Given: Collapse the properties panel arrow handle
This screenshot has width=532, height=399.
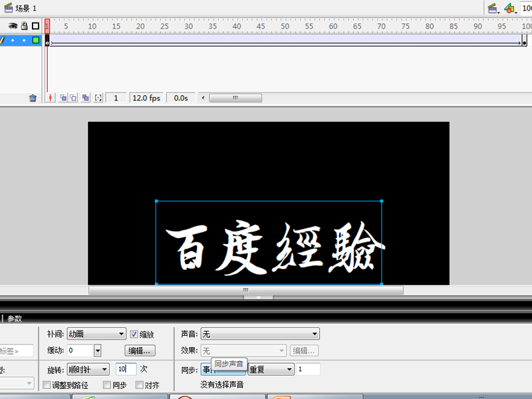Looking at the screenshot, I should click(258, 297).
